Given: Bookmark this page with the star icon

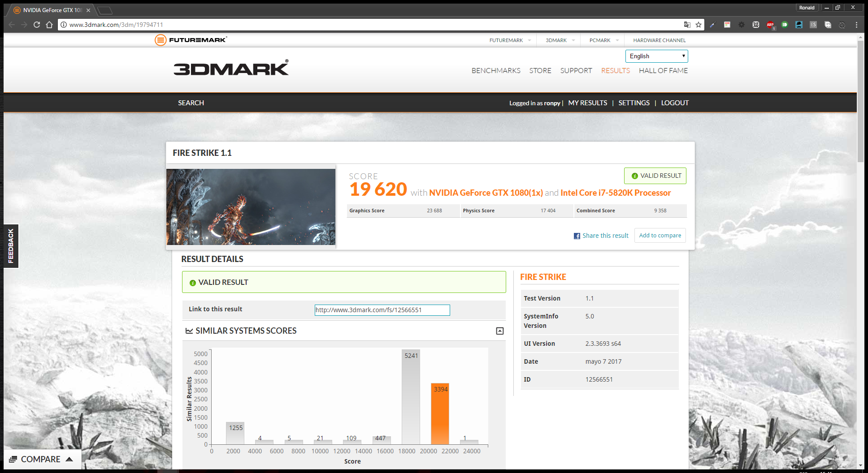Looking at the screenshot, I should (x=699, y=25).
